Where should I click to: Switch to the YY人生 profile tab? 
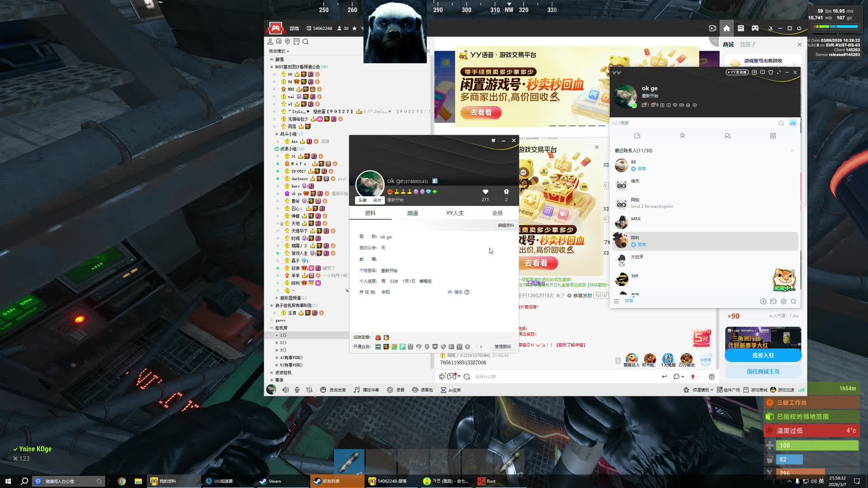tap(455, 213)
